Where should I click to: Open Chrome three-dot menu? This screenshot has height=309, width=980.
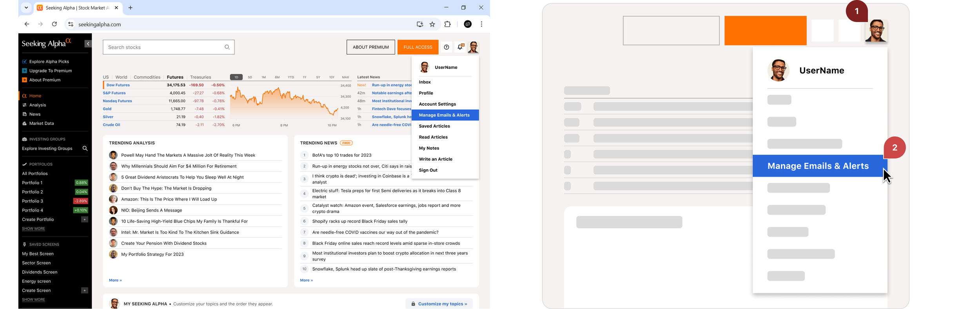(481, 24)
